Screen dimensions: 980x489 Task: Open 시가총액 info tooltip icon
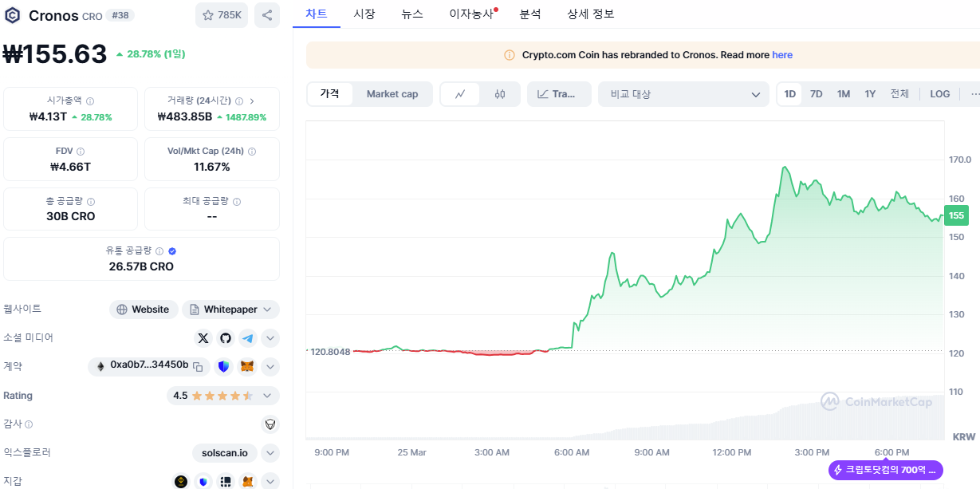[90, 101]
